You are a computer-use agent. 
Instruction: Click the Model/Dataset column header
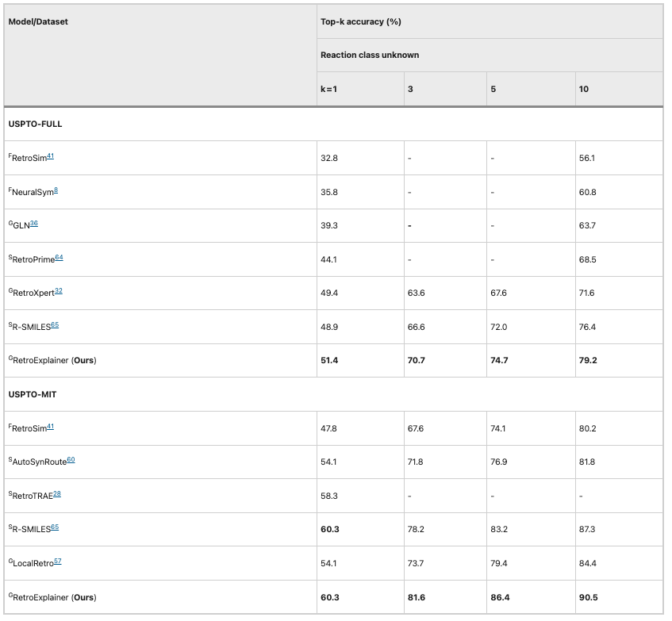pyautogui.click(x=38, y=22)
